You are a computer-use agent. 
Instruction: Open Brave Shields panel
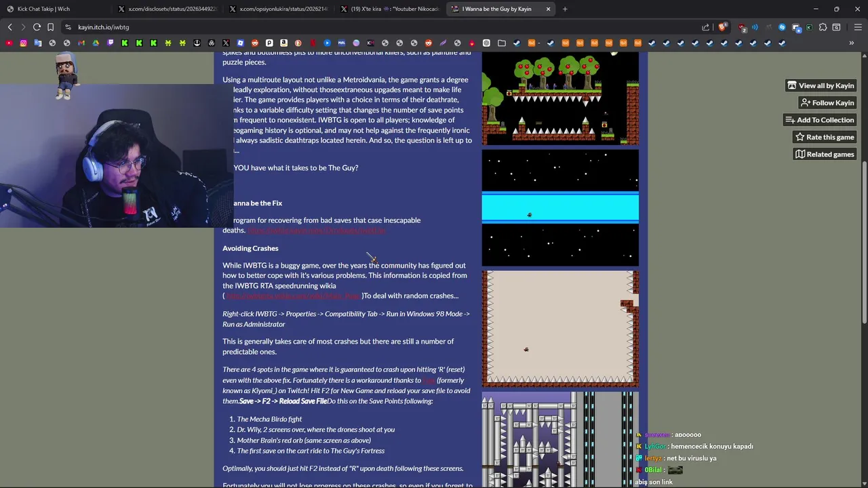722,27
